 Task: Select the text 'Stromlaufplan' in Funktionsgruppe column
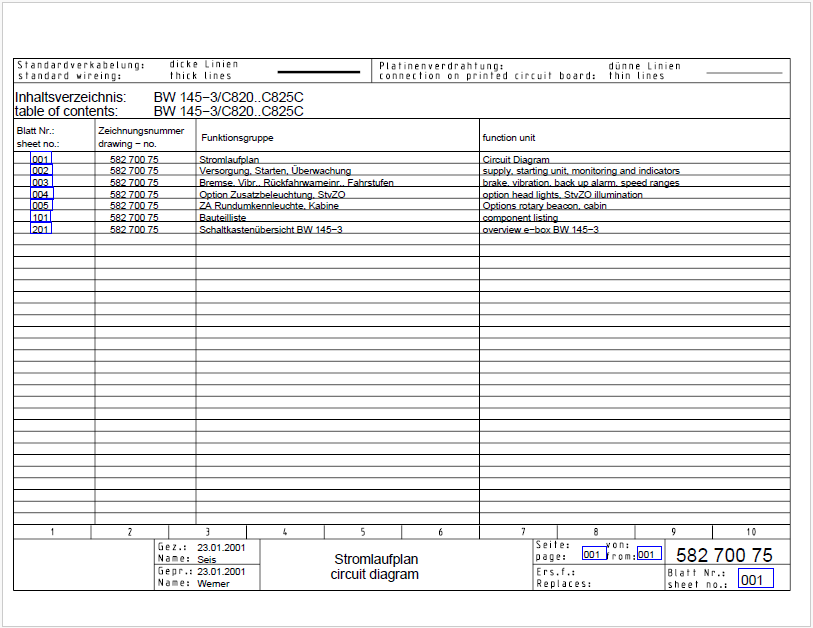[229, 159]
